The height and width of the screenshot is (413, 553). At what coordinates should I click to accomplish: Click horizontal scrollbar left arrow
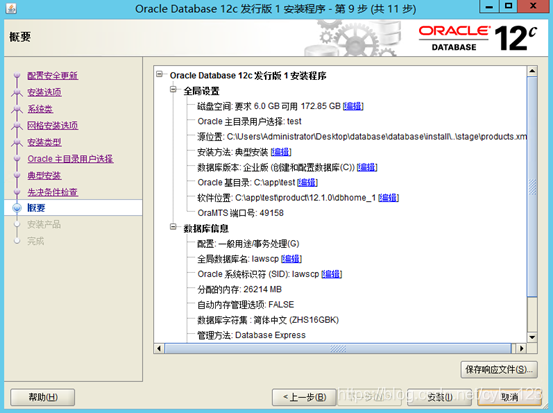[159, 348]
